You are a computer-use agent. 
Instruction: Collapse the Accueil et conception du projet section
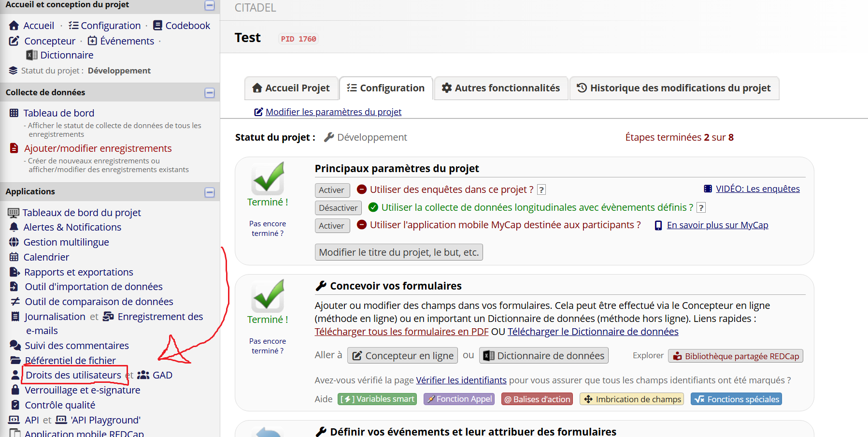[210, 5]
